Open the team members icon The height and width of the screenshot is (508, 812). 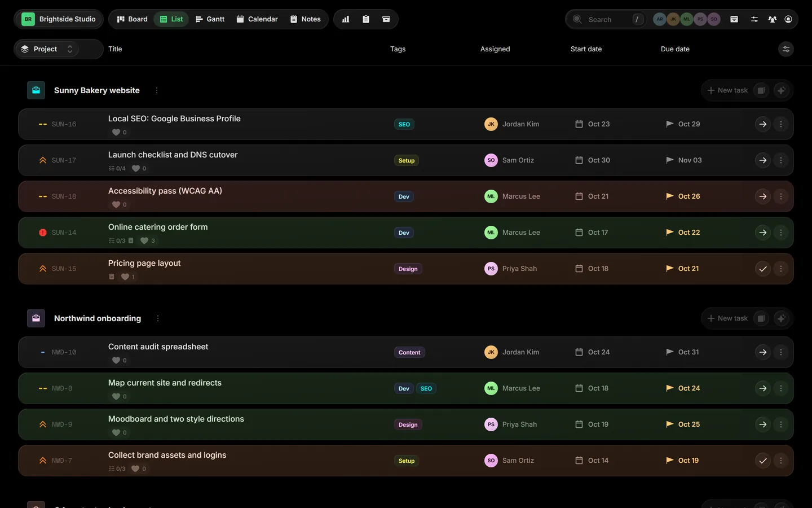click(x=773, y=19)
